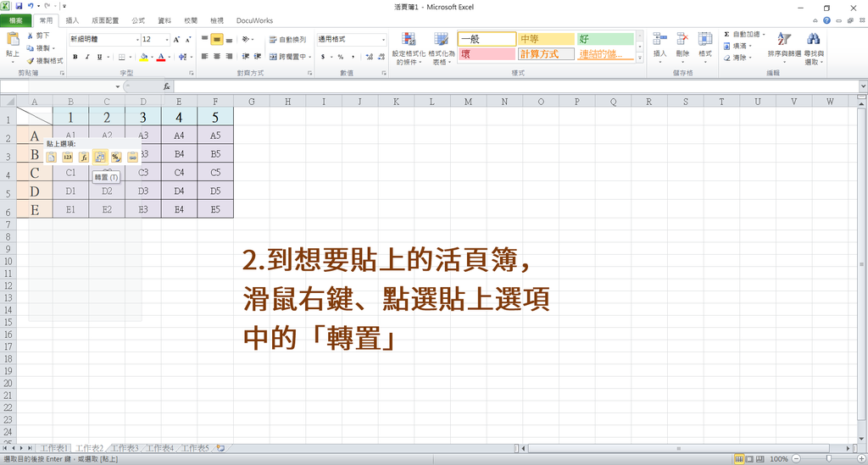Screen dimensions: 868x465
Task: Click the Undo arrow in quick access toolbar
Action: pyautogui.click(x=31, y=6)
